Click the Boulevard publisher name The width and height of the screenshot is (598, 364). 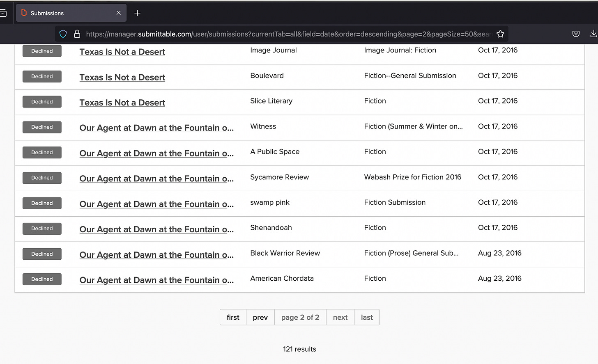pyautogui.click(x=267, y=76)
